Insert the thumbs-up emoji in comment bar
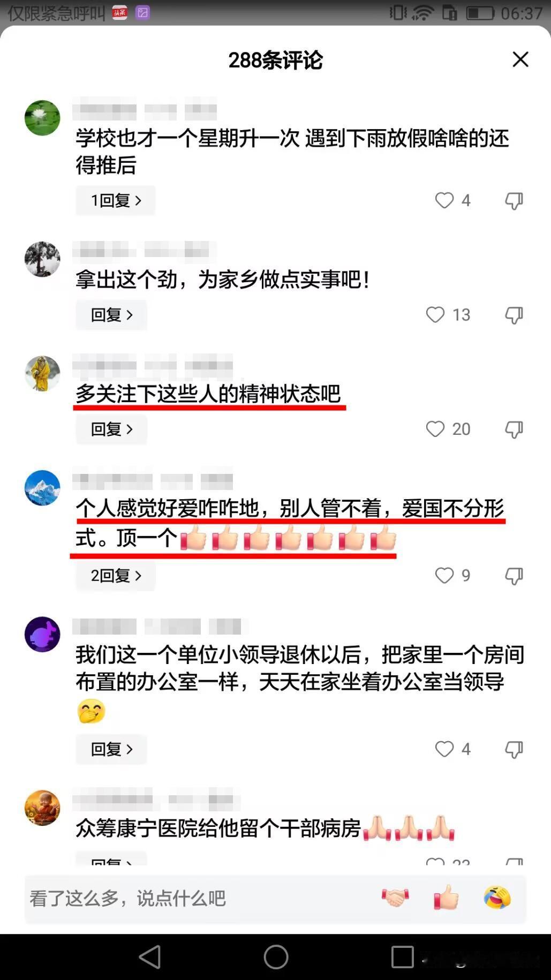 point(446,898)
